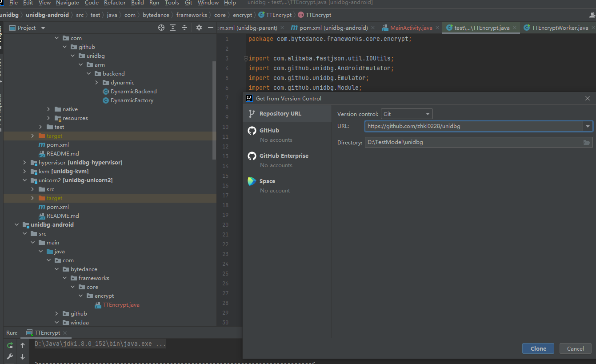Collapse the unidbg-android module node

coord(17,225)
